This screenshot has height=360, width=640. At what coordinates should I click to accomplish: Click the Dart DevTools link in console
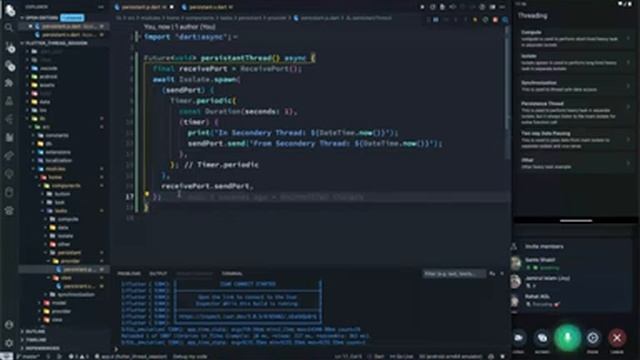(248, 316)
